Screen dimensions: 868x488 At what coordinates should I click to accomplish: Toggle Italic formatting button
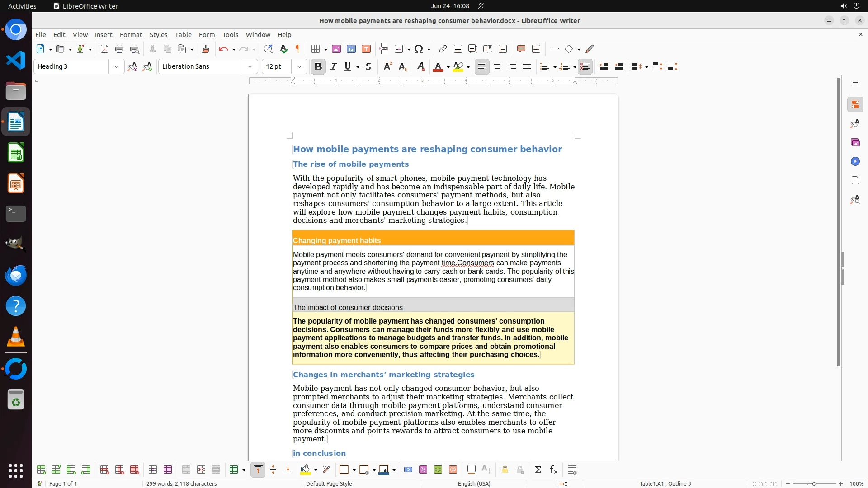pyautogui.click(x=333, y=67)
